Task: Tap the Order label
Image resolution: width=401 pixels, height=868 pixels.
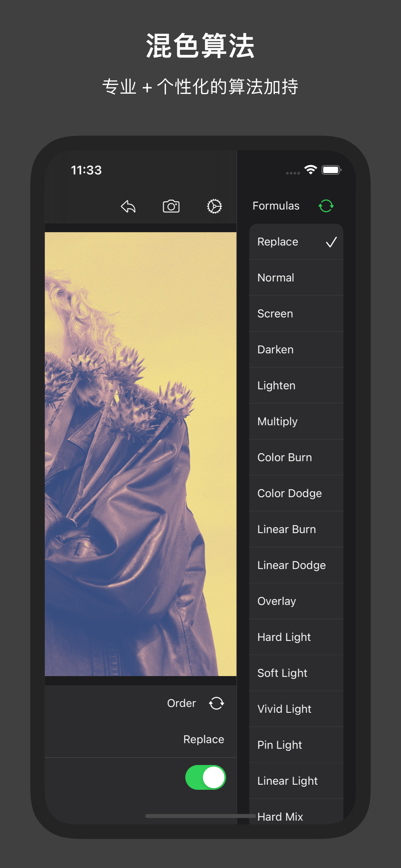Action: pyautogui.click(x=181, y=703)
